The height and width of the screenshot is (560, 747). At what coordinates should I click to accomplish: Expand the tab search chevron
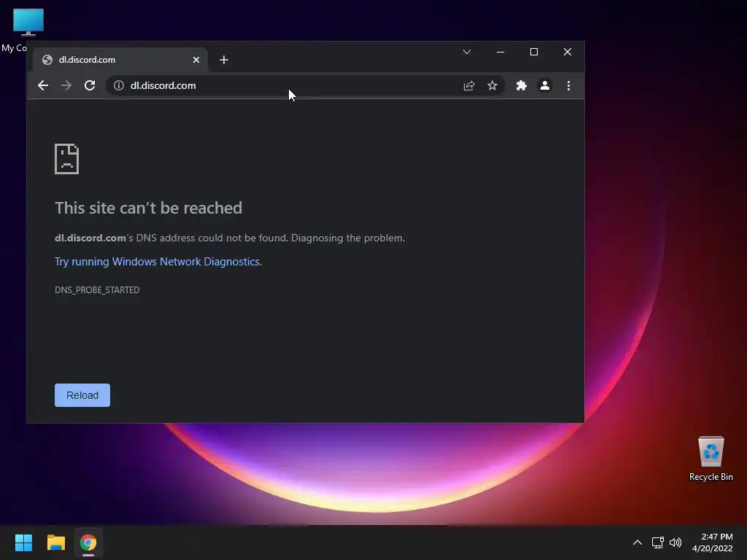[x=467, y=52]
